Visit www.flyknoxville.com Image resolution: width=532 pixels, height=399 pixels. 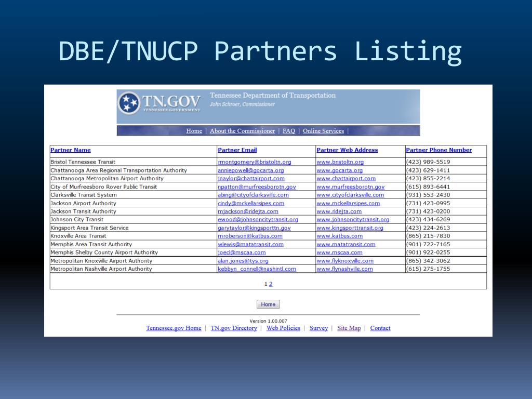(x=345, y=261)
